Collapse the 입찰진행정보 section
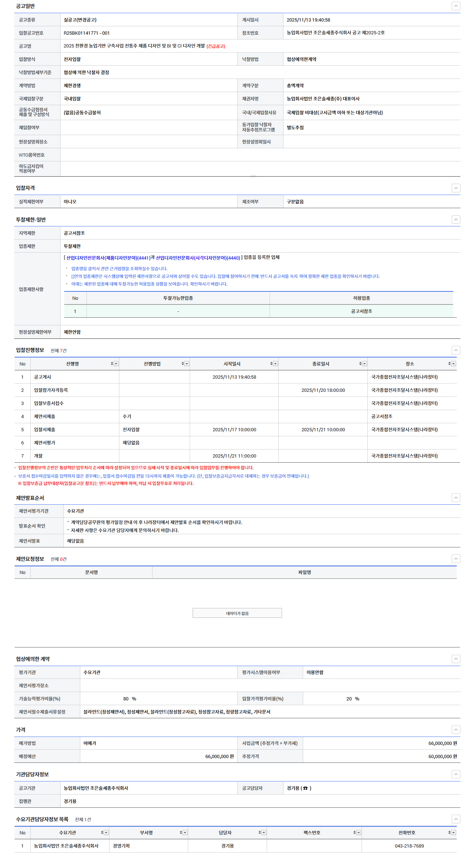 coord(456,350)
